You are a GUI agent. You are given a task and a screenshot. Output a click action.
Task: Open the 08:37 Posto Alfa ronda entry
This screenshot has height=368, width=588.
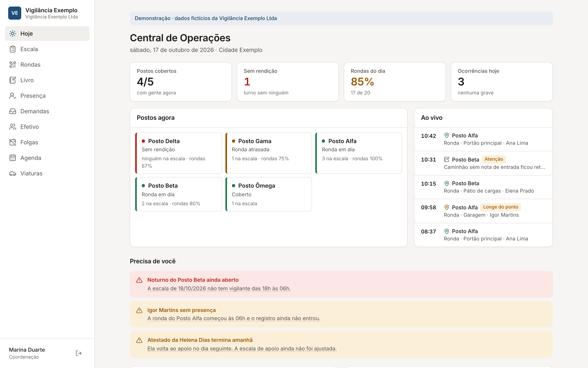point(483,235)
